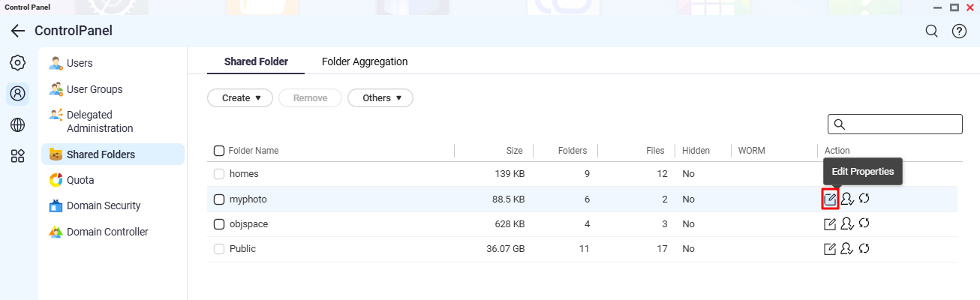Click the Edit Properties icon for myphoto
This screenshot has height=300, width=980.
(830, 199)
